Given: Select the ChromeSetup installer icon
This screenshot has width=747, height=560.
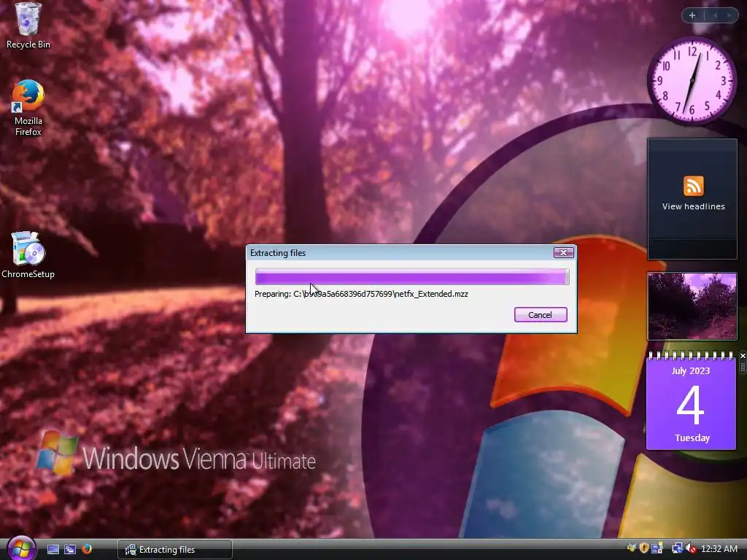Looking at the screenshot, I should pyautogui.click(x=28, y=255).
